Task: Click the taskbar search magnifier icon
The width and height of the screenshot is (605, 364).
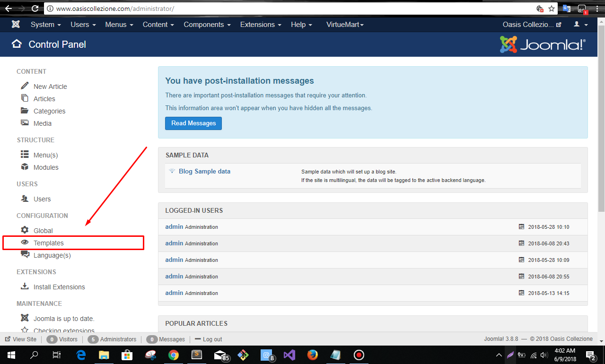Action: click(x=34, y=355)
